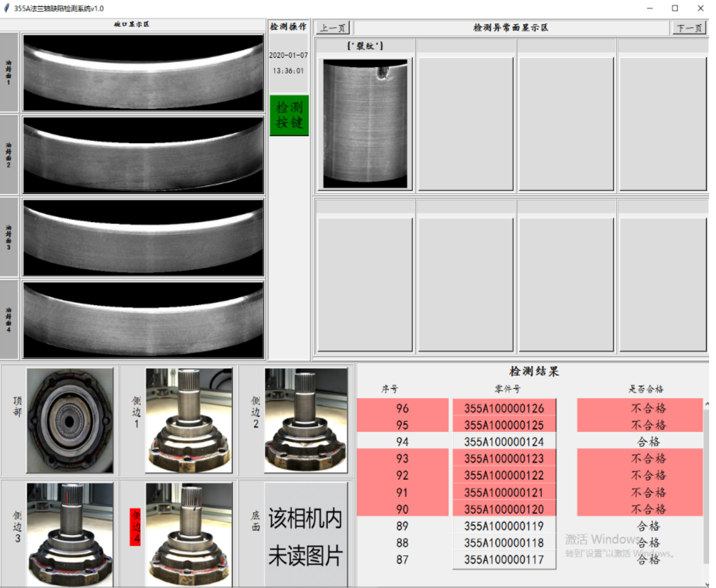Select the 油封面 3 image
The height and width of the screenshot is (588, 716).
[143, 237]
